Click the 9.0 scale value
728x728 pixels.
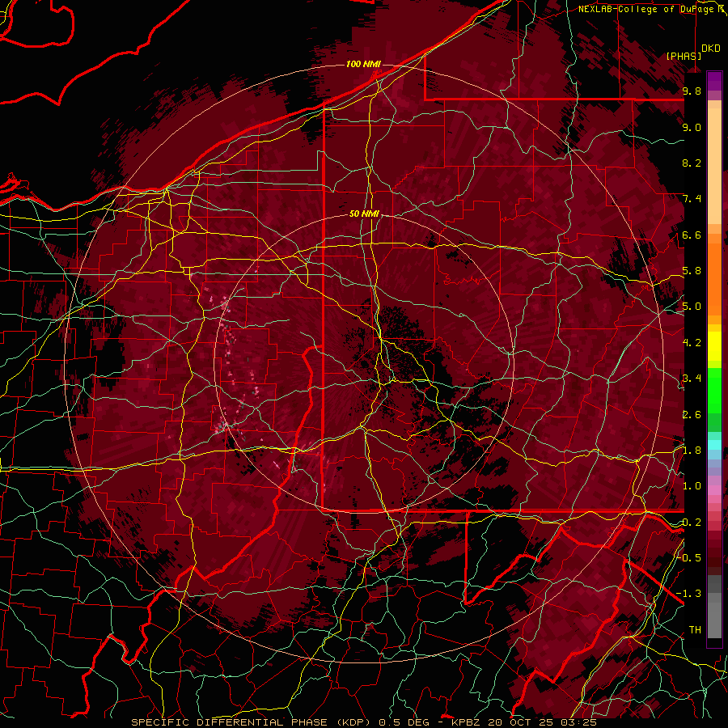click(x=692, y=127)
